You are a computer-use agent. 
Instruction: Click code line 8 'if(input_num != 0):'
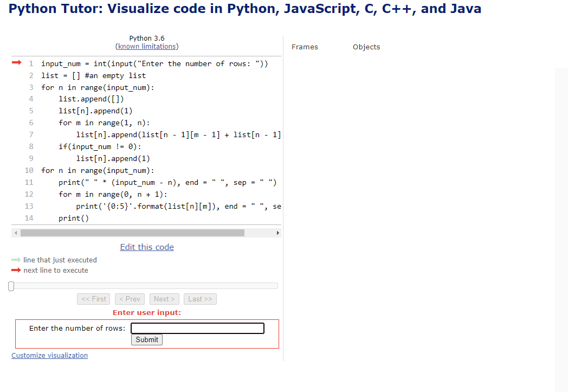pos(100,147)
